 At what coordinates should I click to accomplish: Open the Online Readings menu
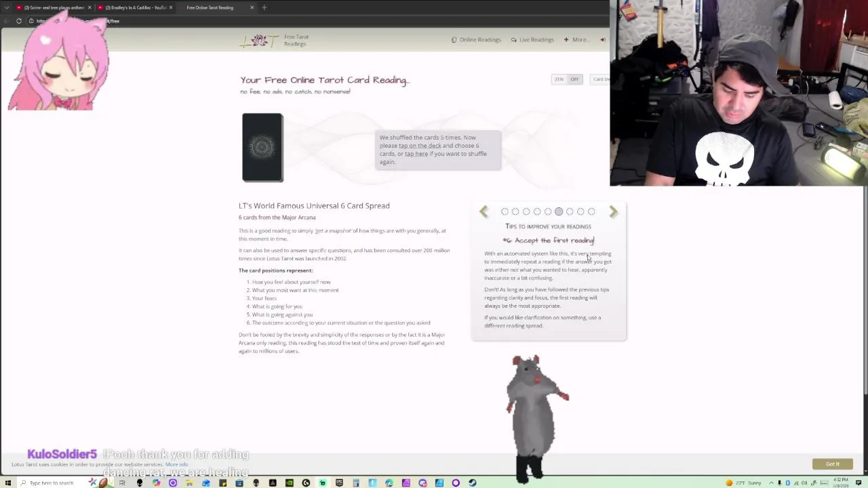tap(476, 40)
